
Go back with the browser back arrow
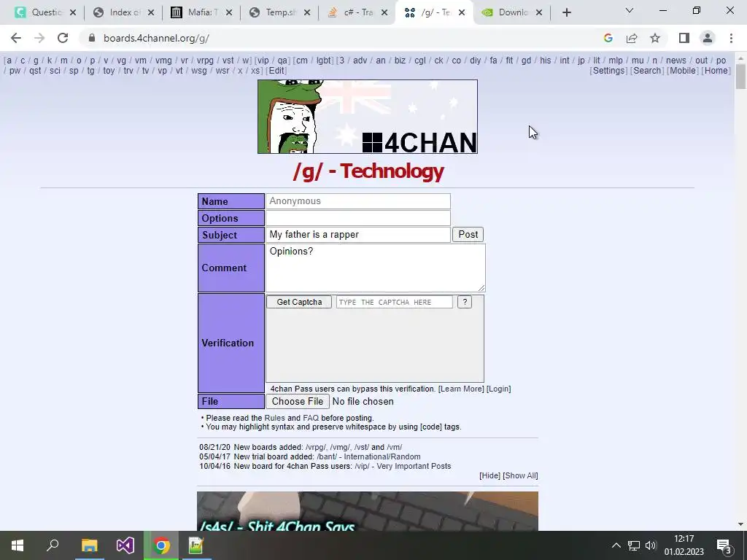16,38
